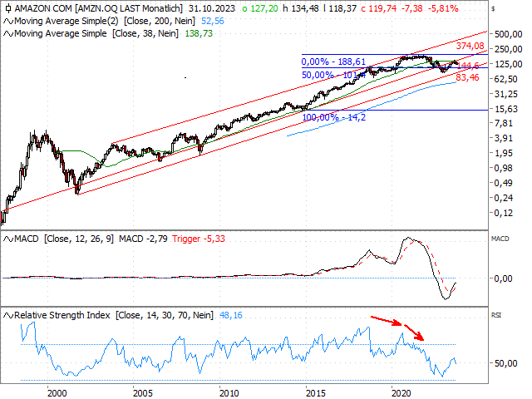Click the line icon beside Moving Average Simple 38
The width and height of the screenshot is (532, 399).
pos(8,34)
